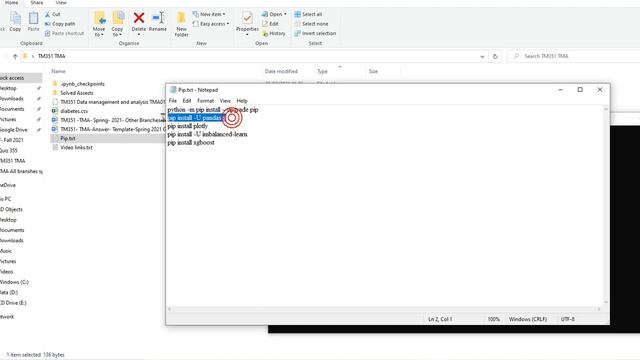Open the Move to folder menu
Screen dimensions: 640x360
[99, 24]
